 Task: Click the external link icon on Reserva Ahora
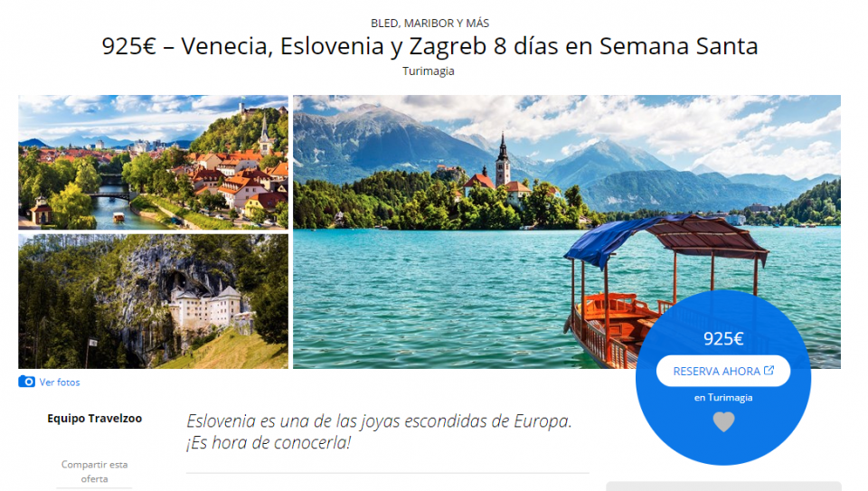coord(769,371)
